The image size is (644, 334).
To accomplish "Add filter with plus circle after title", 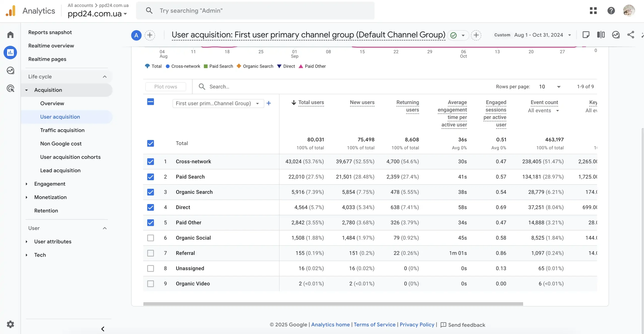I will pos(476,35).
